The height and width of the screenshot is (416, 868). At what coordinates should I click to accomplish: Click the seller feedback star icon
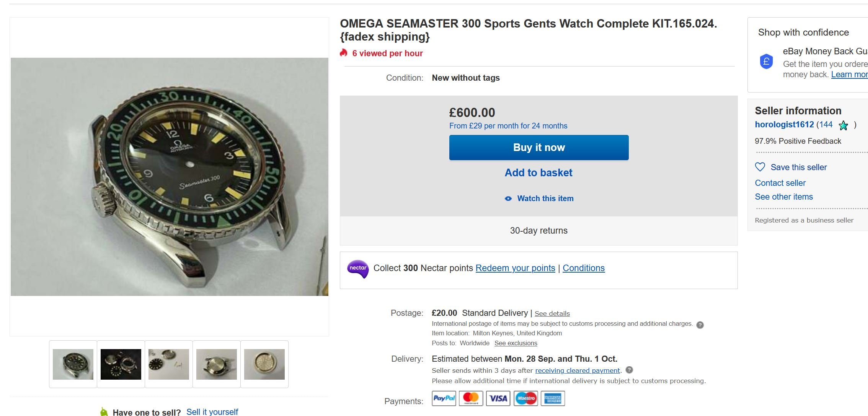[843, 125]
